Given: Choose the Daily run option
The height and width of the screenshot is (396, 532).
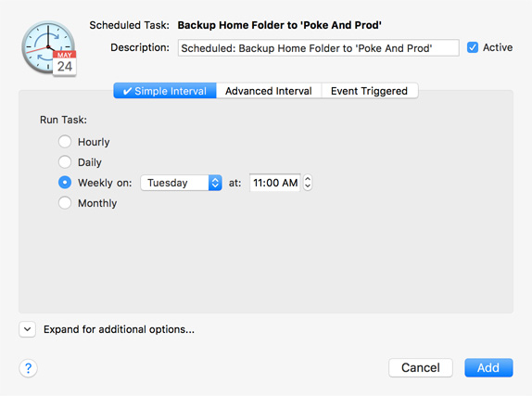Looking at the screenshot, I should pos(65,162).
